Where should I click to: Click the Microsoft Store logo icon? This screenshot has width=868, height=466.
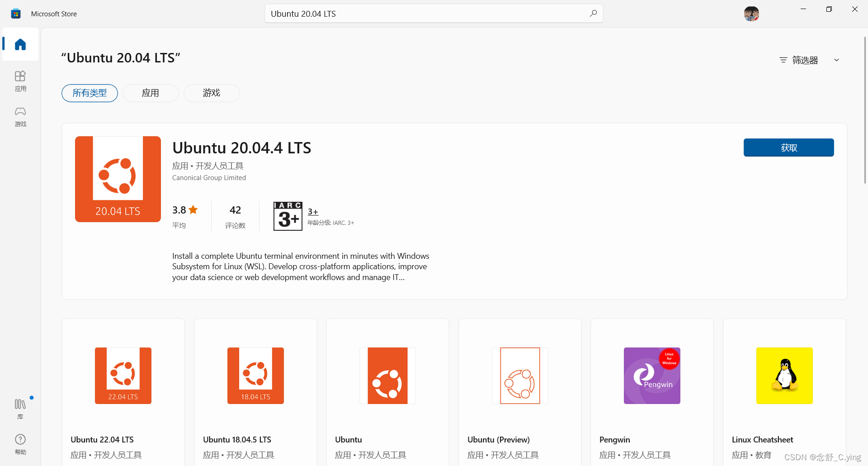16,14
